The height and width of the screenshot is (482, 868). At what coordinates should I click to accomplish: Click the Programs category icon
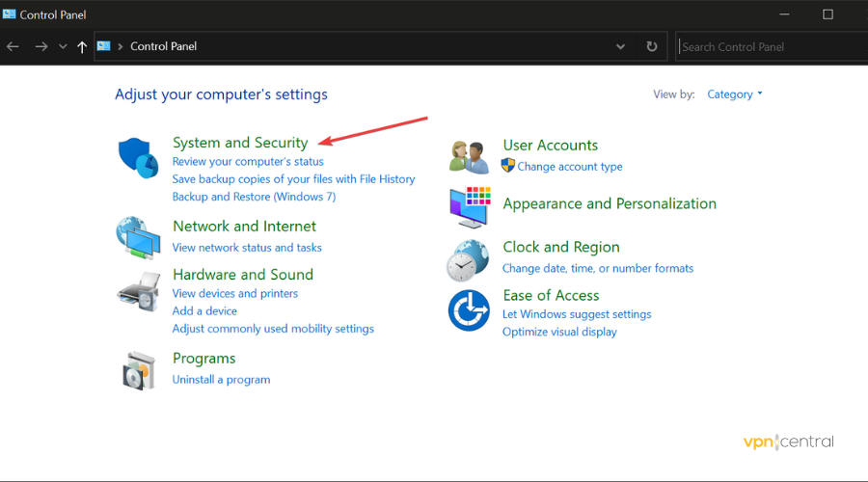click(x=138, y=369)
